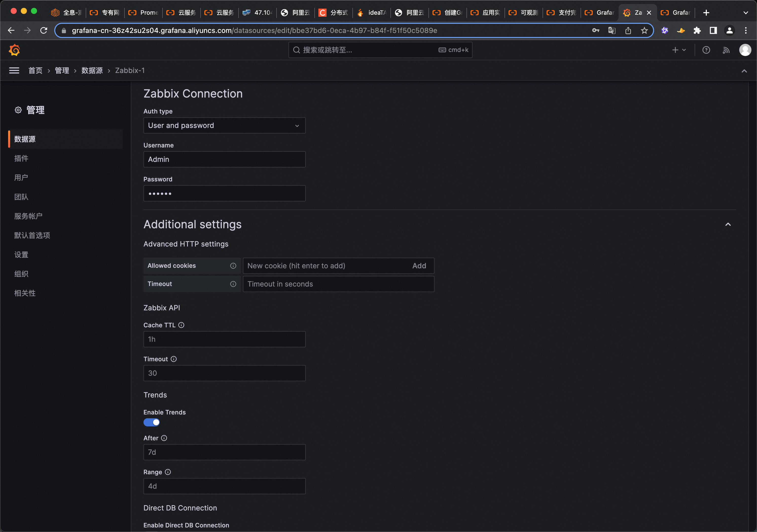Viewport: 757px width, 532px height.
Task: Select 插件 in the admin sidebar
Action: point(22,158)
